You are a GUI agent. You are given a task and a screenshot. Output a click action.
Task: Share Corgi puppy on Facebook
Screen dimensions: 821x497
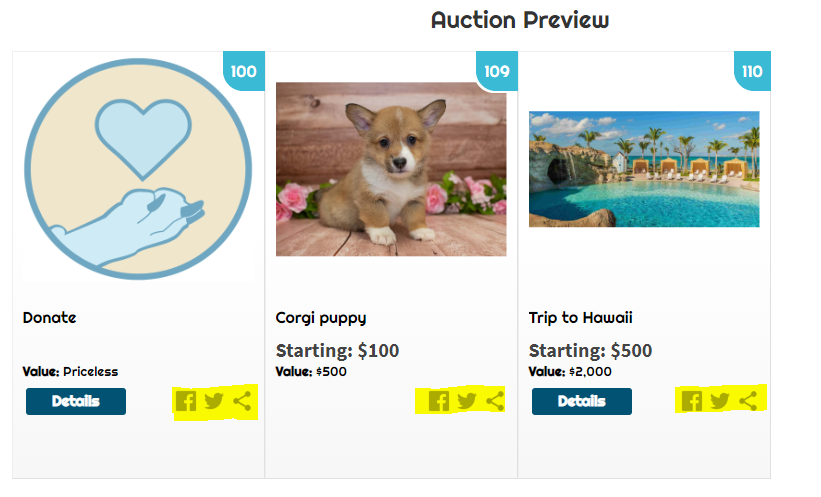(x=439, y=401)
